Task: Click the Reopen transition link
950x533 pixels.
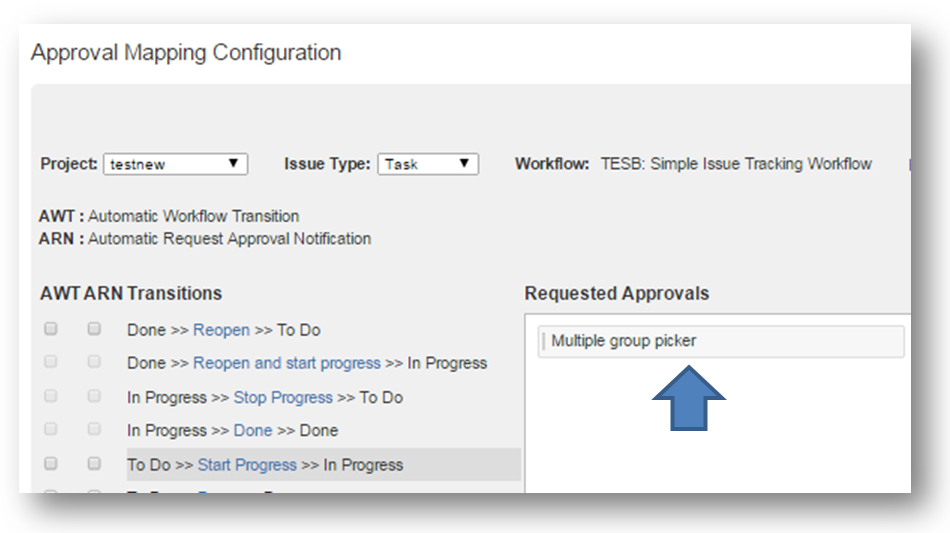Action: (x=221, y=330)
